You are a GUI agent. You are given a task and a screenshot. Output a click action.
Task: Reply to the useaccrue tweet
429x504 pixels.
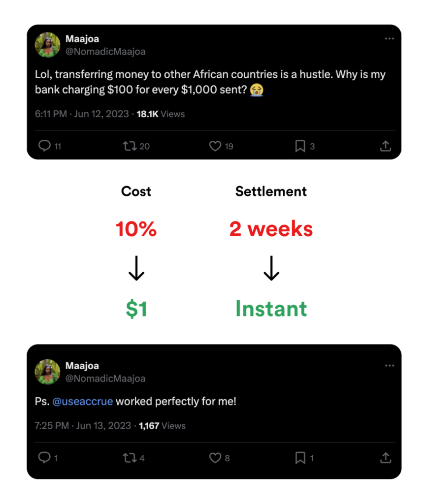45,458
